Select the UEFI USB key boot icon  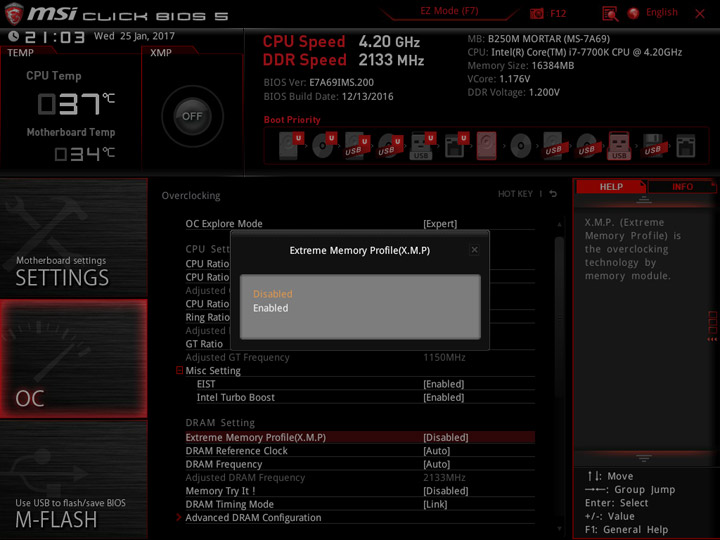(422, 146)
